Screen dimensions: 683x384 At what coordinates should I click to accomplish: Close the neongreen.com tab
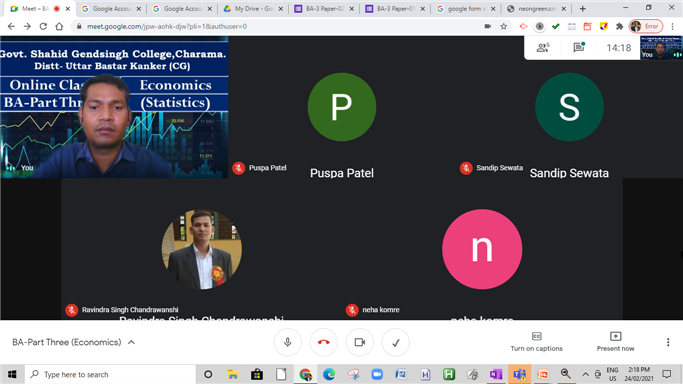coord(564,9)
